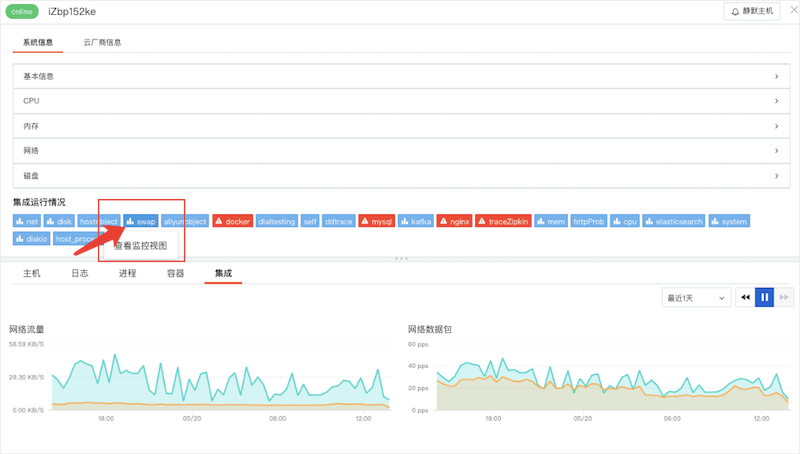Switch to the 日志 tab

coord(80,273)
